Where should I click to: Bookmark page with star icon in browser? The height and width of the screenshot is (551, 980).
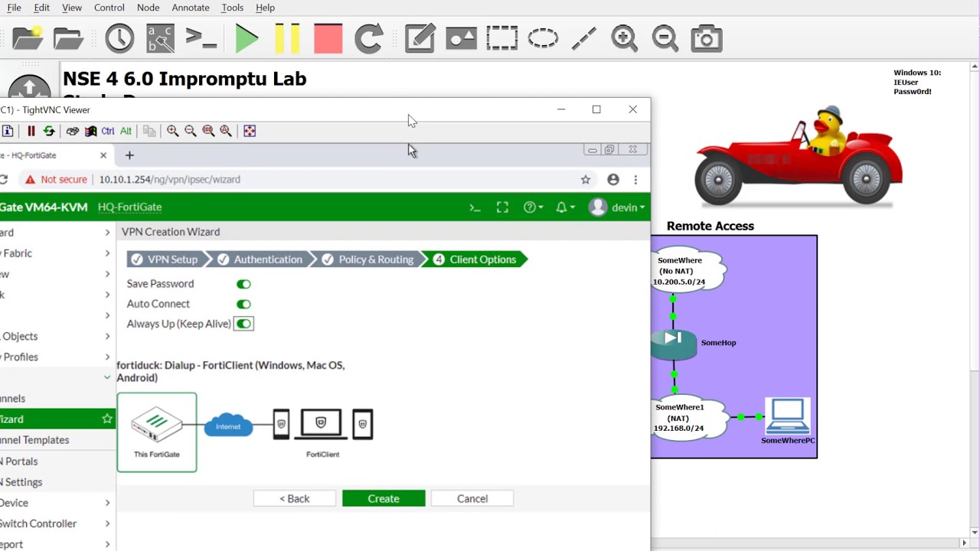pyautogui.click(x=585, y=180)
